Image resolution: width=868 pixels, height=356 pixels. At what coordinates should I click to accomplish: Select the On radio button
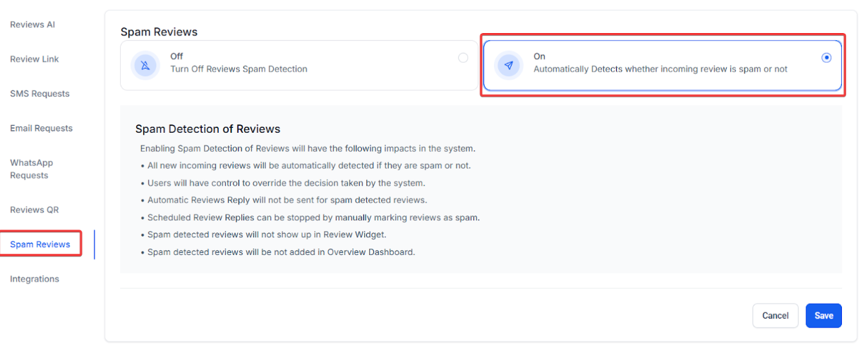click(x=826, y=58)
